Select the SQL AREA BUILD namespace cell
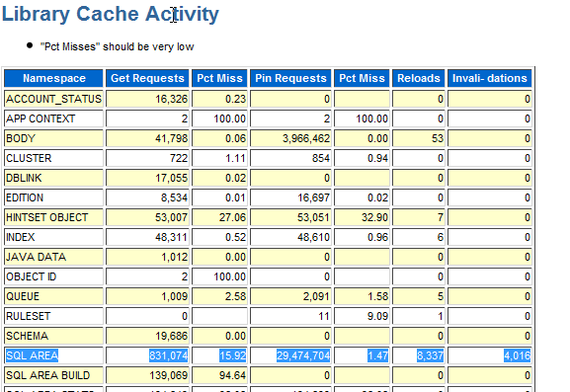This screenshot has height=392, width=570. coord(53,375)
